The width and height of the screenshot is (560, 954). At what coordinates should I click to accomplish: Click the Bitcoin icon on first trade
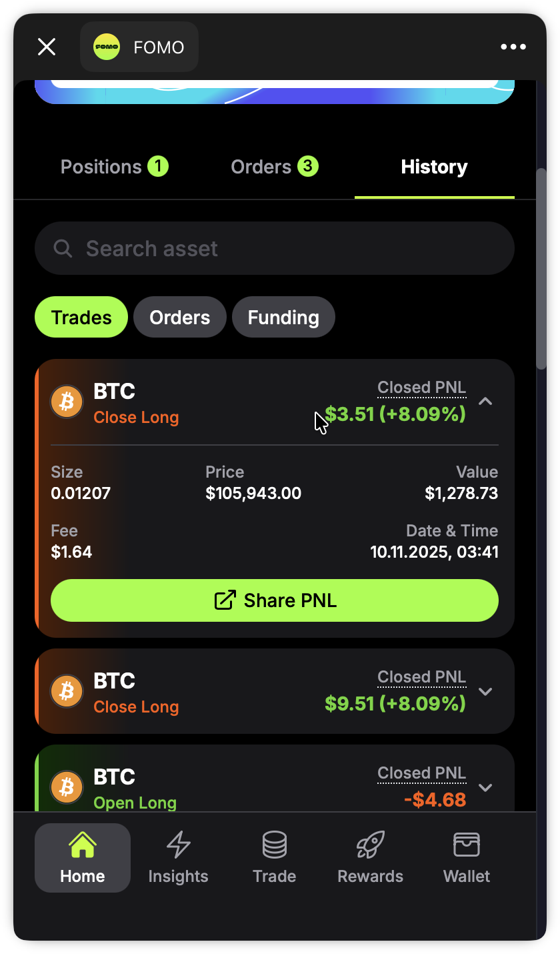pyautogui.click(x=67, y=402)
